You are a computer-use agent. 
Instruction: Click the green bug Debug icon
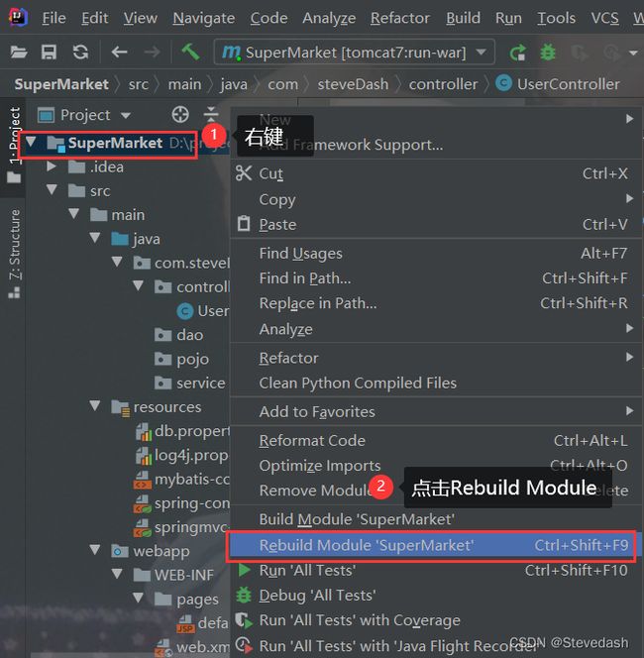548,53
